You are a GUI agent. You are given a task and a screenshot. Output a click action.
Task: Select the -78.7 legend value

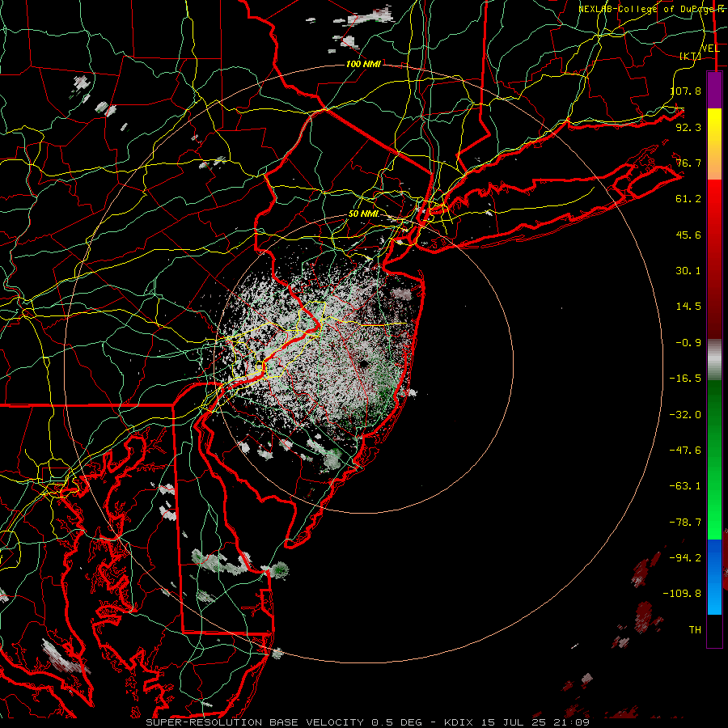(x=685, y=523)
